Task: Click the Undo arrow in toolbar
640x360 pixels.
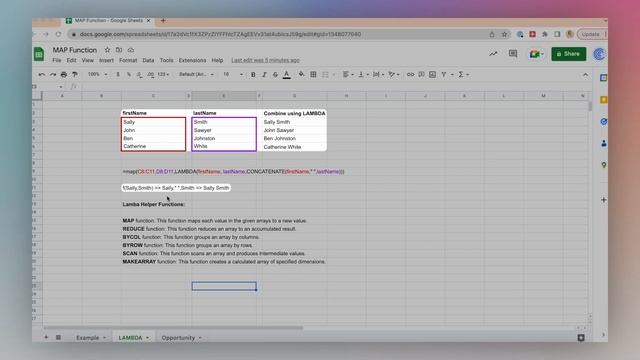Action: click(x=42, y=75)
